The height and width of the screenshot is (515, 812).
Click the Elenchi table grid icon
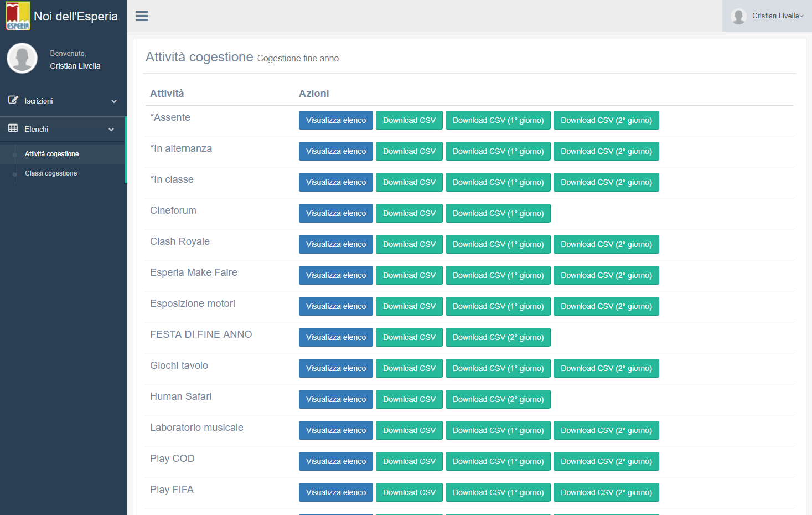click(13, 128)
